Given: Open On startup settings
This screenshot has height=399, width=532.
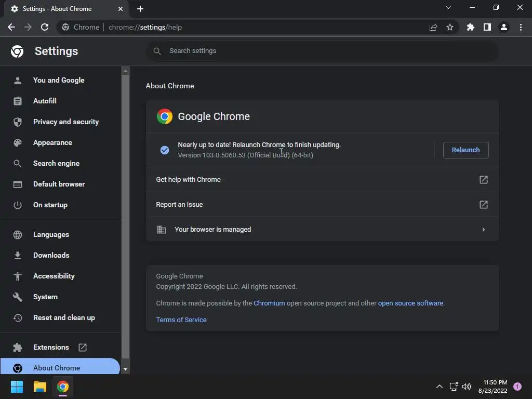Looking at the screenshot, I should [x=60, y=205].
